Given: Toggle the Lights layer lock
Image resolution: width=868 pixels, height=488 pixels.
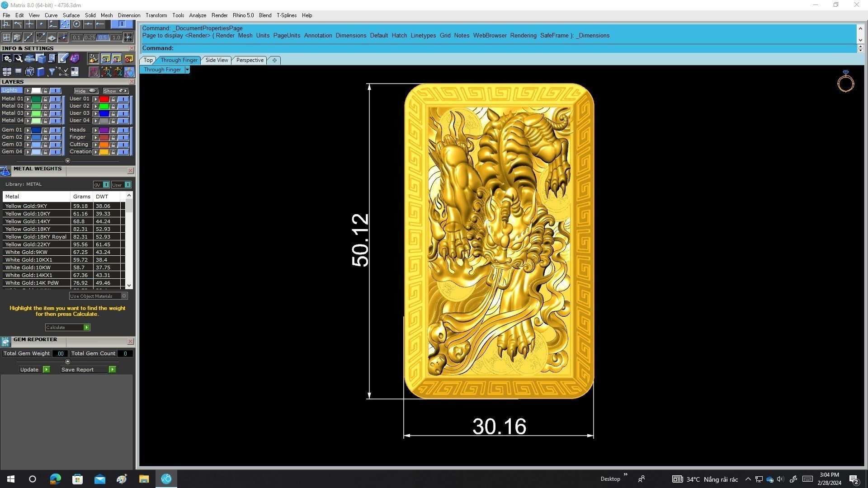Looking at the screenshot, I should click(45, 90).
